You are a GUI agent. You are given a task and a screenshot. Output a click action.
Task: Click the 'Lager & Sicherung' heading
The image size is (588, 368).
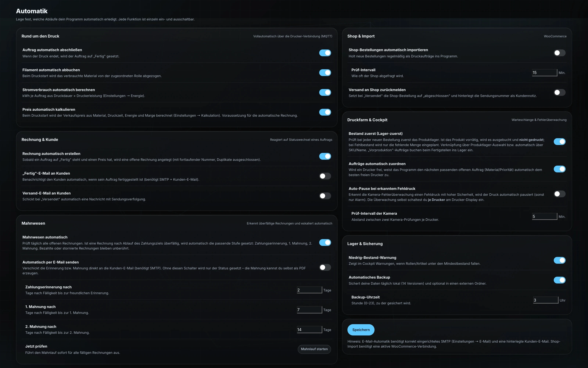[x=365, y=244]
